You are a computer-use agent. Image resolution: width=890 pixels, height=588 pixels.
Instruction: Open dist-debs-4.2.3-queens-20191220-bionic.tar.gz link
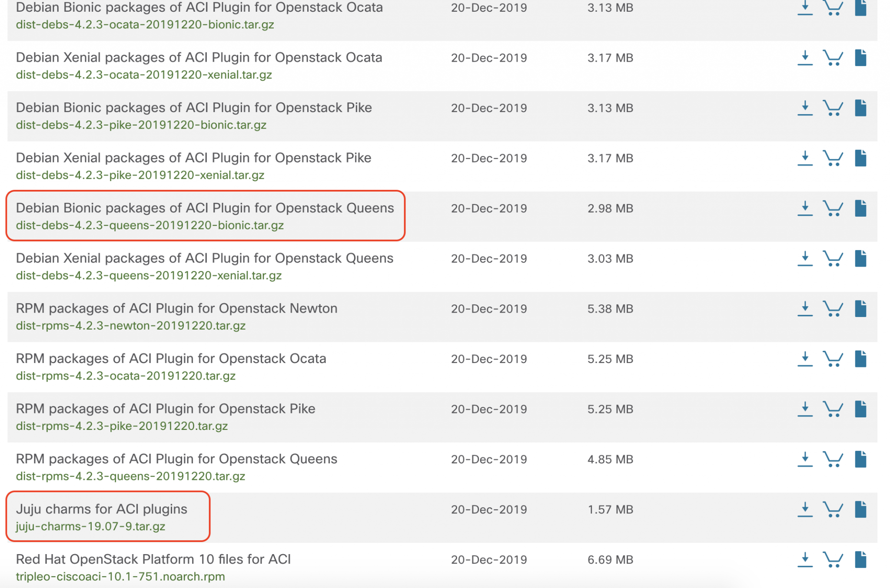pyautogui.click(x=150, y=225)
